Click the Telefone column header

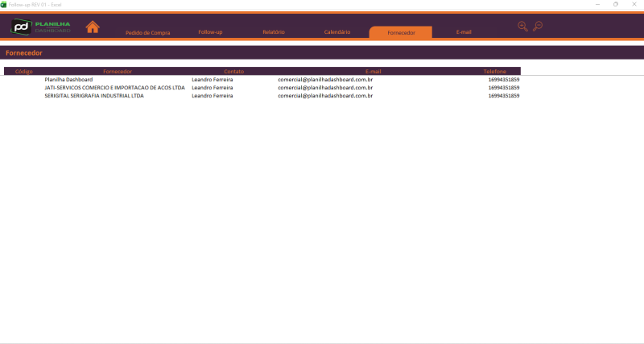(494, 72)
